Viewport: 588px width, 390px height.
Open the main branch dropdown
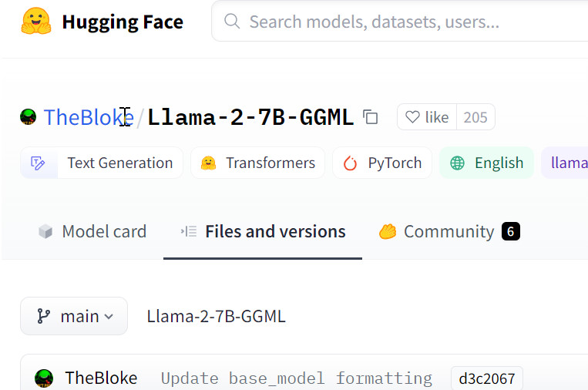pyautogui.click(x=74, y=316)
